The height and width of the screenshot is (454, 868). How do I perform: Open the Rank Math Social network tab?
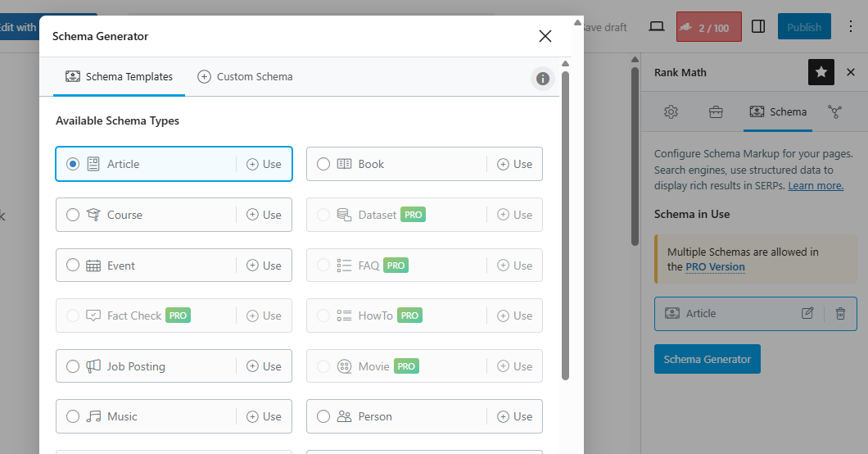pos(834,112)
